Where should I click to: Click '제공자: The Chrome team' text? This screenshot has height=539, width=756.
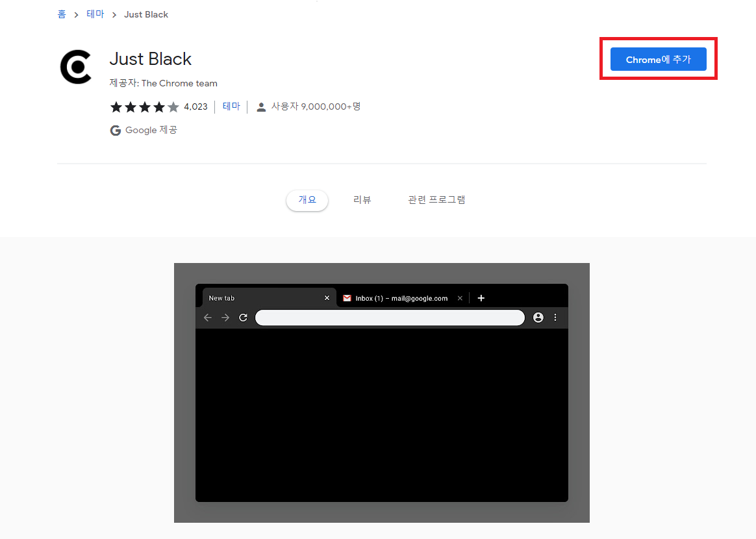[x=164, y=83]
